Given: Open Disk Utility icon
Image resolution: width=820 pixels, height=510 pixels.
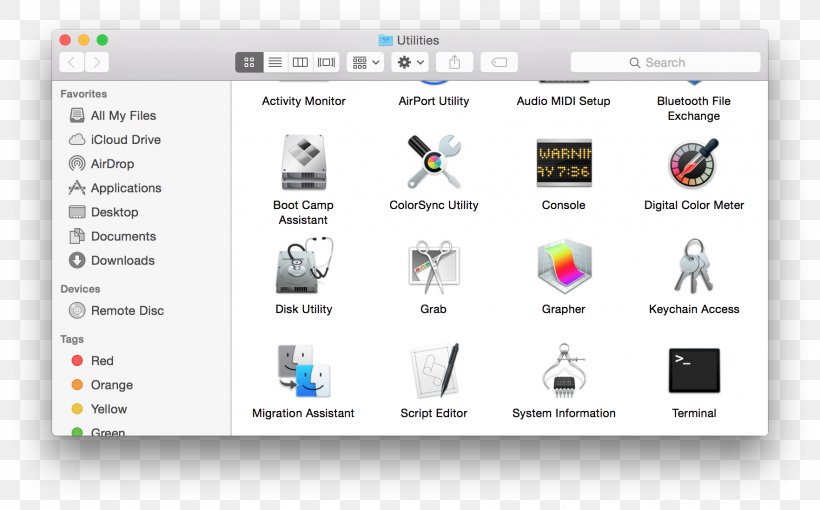Looking at the screenshot, I should (x=304, y=266).
